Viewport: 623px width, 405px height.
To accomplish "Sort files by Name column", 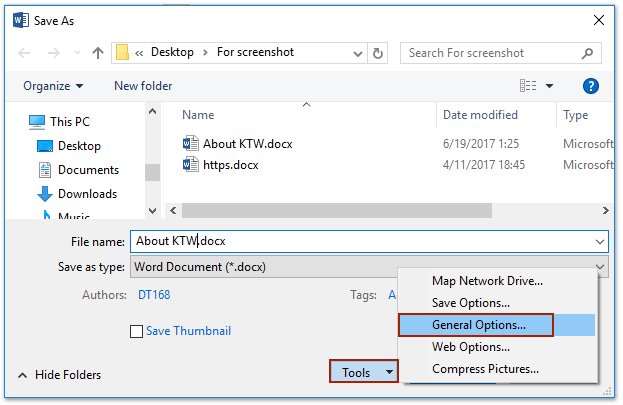I will [x=198, y=115].
